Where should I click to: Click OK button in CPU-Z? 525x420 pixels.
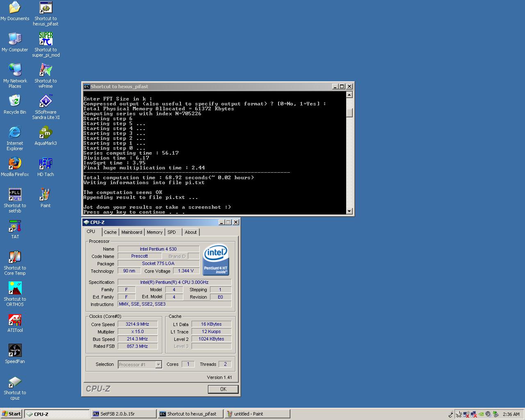(x=223, y=389)
